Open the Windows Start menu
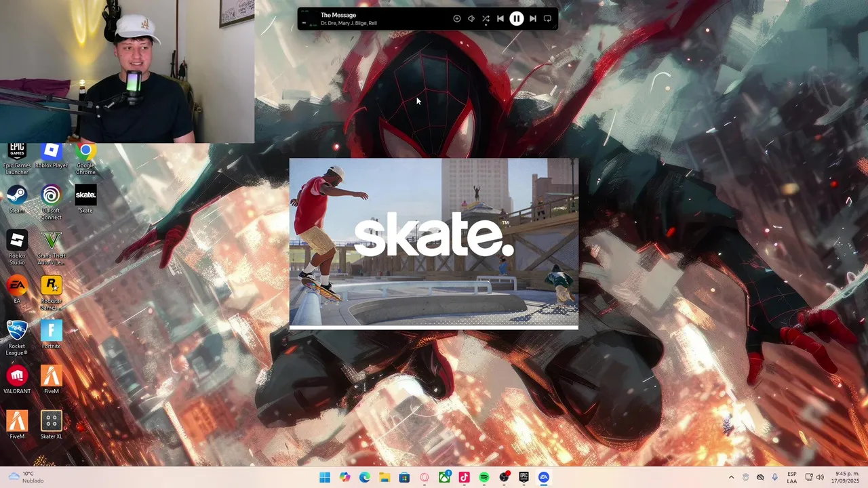868x488 pixels. (x=325, y=477)
